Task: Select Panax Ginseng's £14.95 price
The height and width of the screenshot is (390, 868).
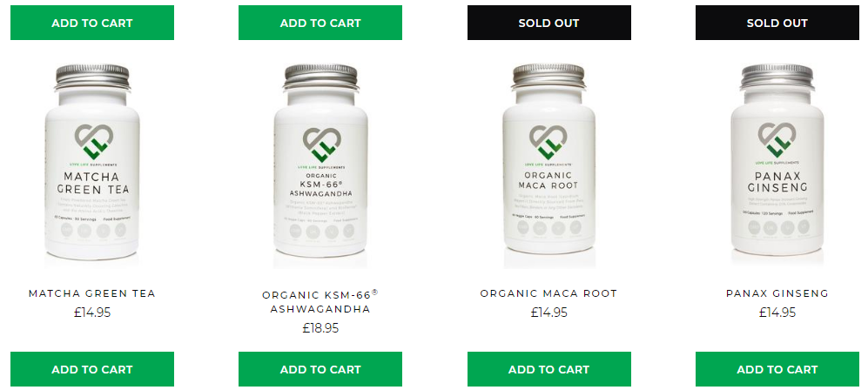Action: pos(777,313)
